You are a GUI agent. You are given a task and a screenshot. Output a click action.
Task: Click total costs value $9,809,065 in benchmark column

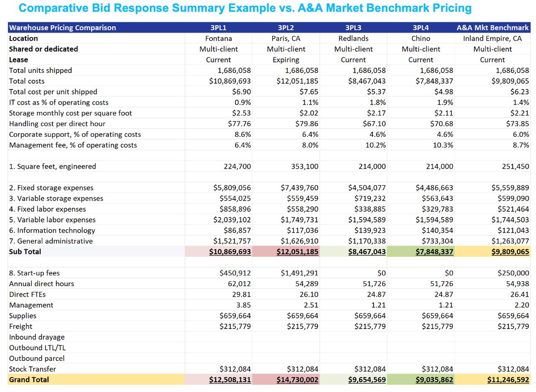tap(510, 81)
